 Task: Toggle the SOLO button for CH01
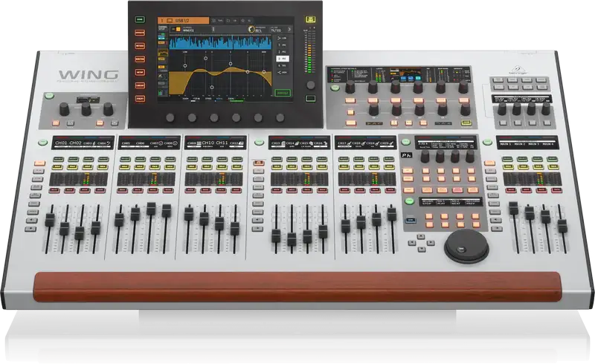point(58,167)
